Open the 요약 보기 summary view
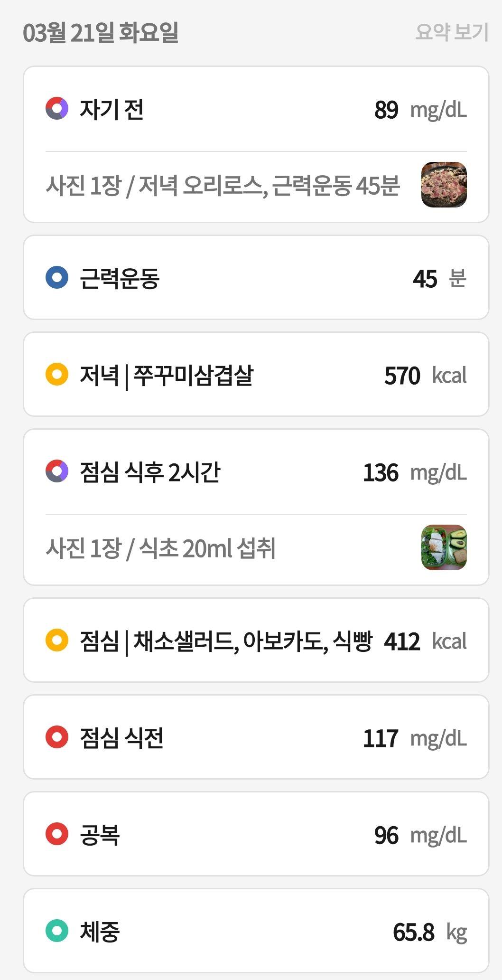Viewport: 502px width, 980px height. (452, 32)
